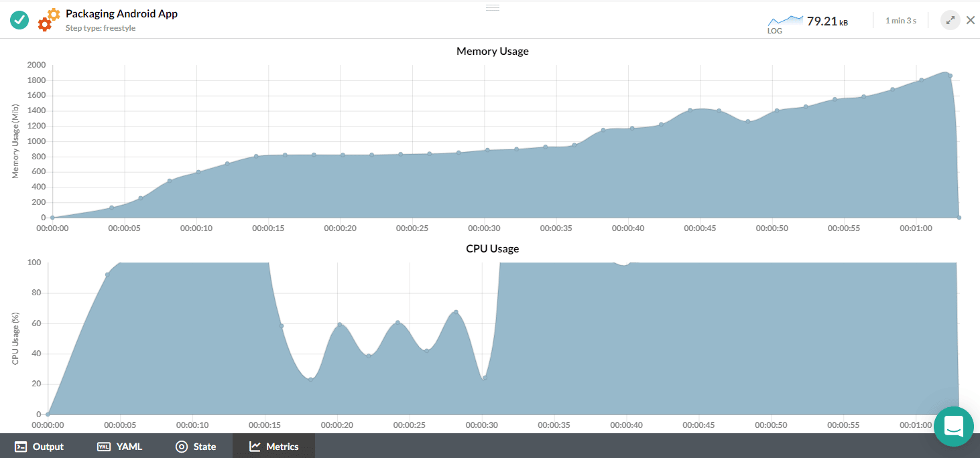The height and width of the screenshot is (458, 980).
Task: Click the green success checkmark status icon
Action: pyautogui.click(x=19, y=20)
